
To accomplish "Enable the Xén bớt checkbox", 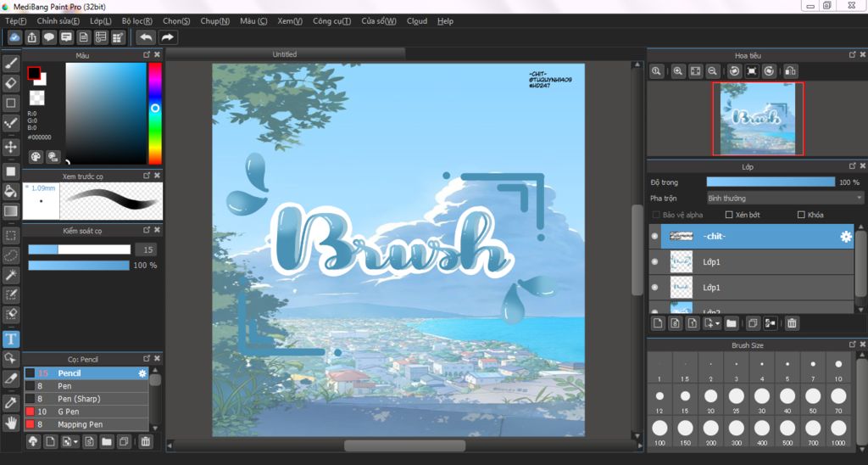I will pos(729,215).
